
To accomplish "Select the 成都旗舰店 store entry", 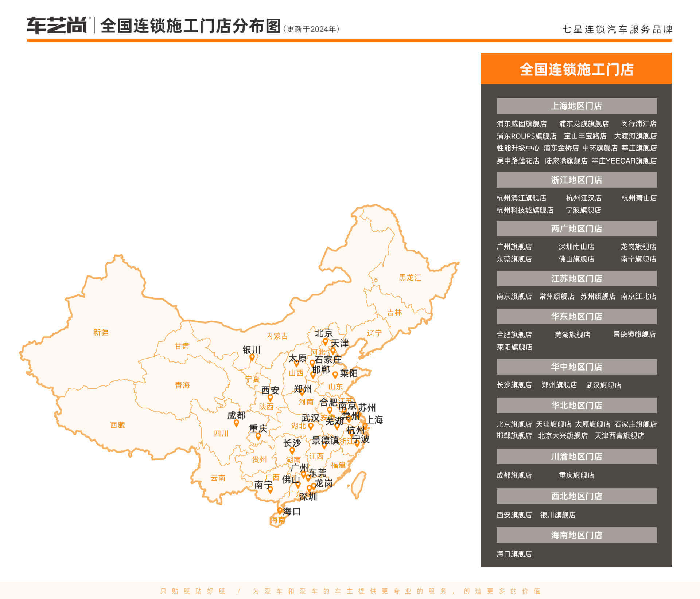I will 514,475.
